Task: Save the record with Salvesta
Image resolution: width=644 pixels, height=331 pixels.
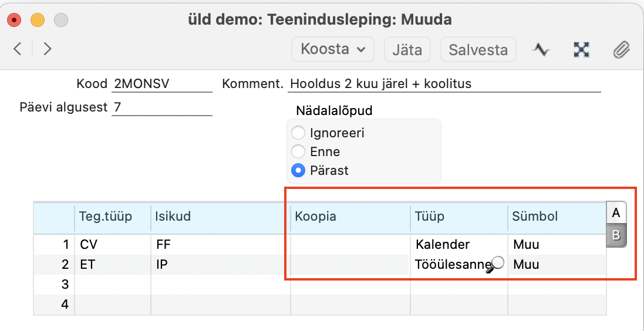Action: pos(478,49)
